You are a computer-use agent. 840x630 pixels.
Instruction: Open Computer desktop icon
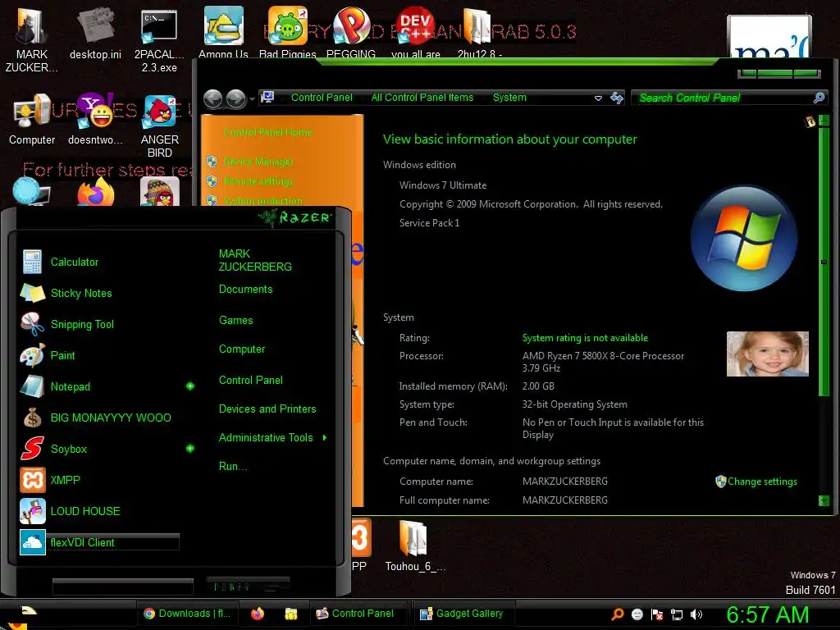coord(31,119)
